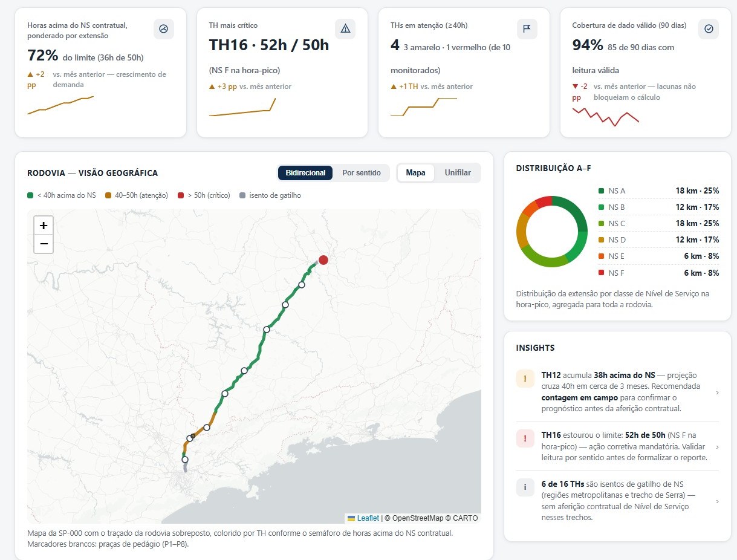The height and width of the screenshot is (560, 737).
Task: Click '12 km · 17%' in NS B row
Action: pos(697,207)
